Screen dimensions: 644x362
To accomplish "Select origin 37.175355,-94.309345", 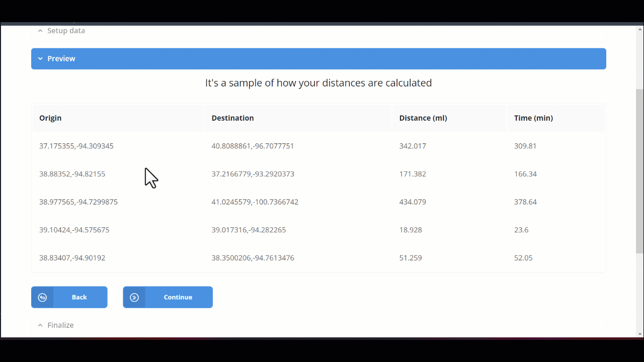I will point(76,146).
